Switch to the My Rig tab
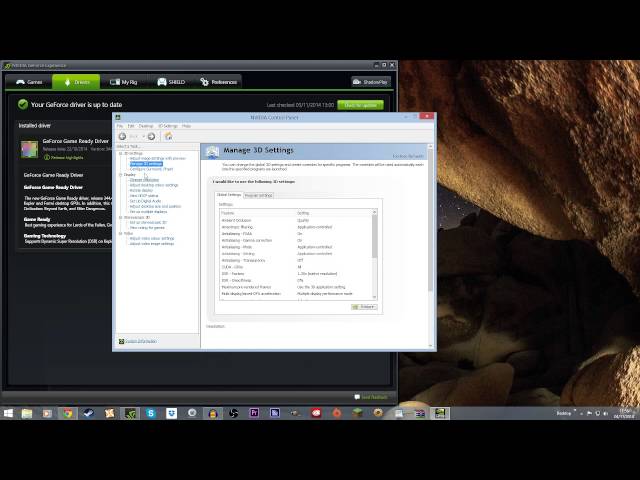 124,82
